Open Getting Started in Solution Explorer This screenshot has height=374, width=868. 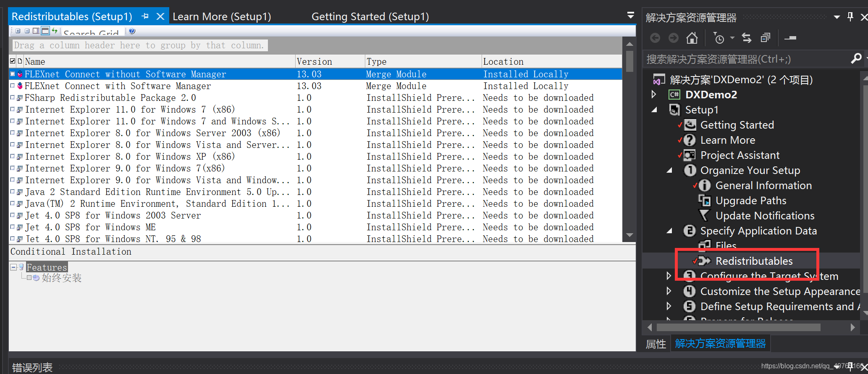point(737,125)
